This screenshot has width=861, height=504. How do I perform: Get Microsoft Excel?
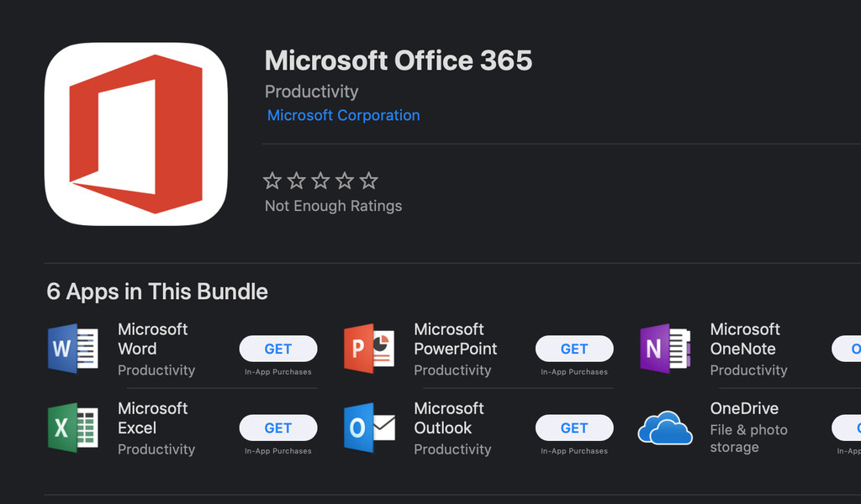pos(278,428)
